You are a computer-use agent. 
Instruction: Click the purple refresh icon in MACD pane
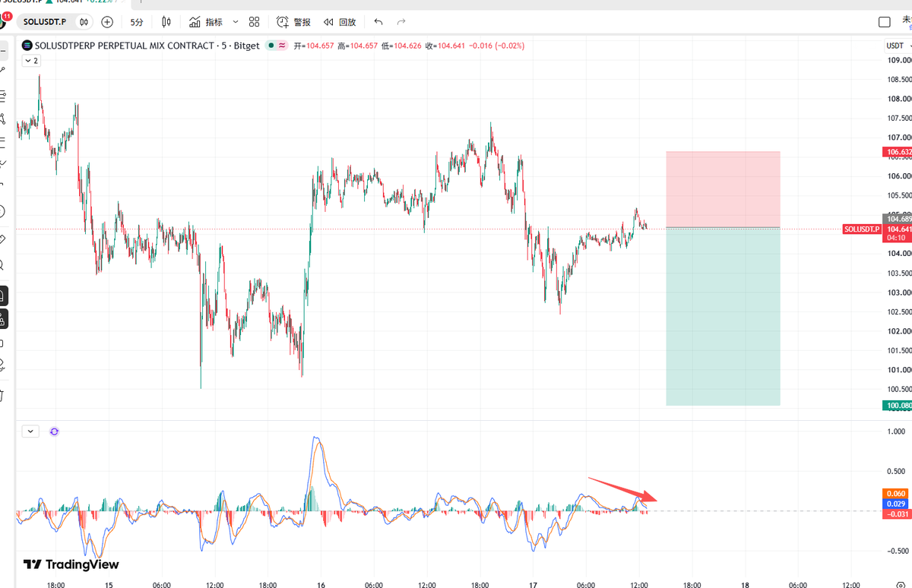[x=54, y=431]
